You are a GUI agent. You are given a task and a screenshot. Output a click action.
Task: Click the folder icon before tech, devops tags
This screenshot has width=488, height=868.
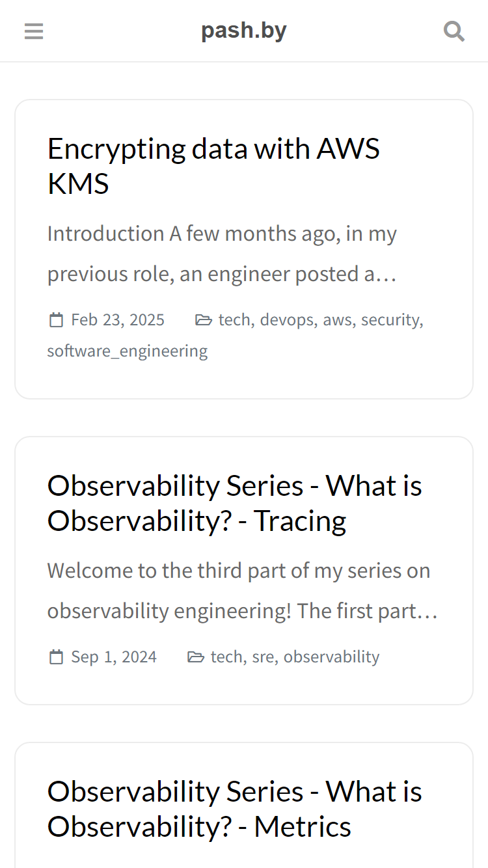[x=204, y=319]
